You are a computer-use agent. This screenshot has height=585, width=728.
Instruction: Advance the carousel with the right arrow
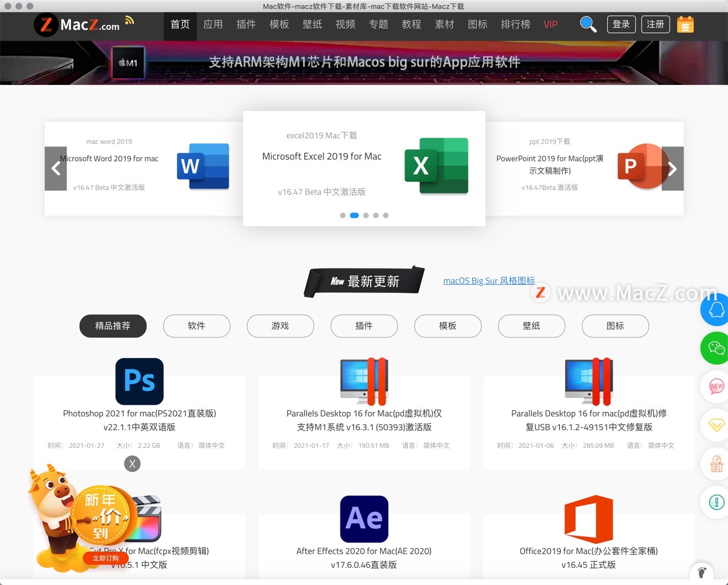coord(672,169)
